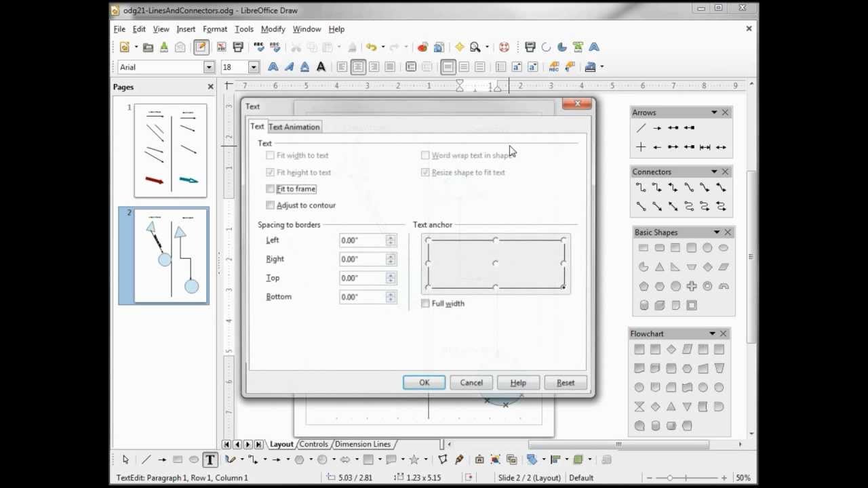Select the Text tool in drawing toolbar

coord(210,460)
